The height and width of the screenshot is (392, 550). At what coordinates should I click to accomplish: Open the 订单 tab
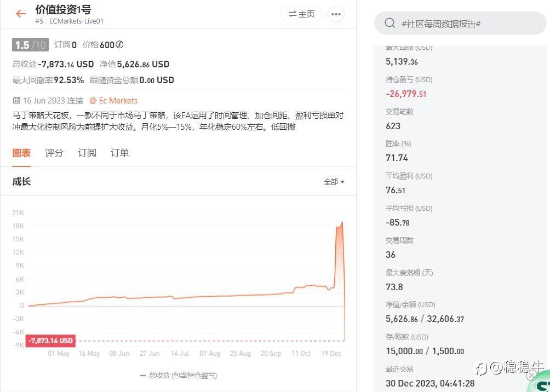pos(119,153)
